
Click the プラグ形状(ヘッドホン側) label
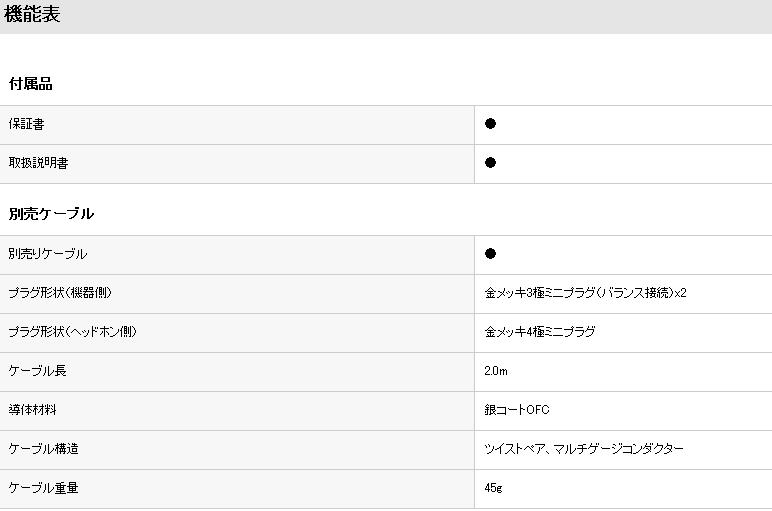point(72,332)
